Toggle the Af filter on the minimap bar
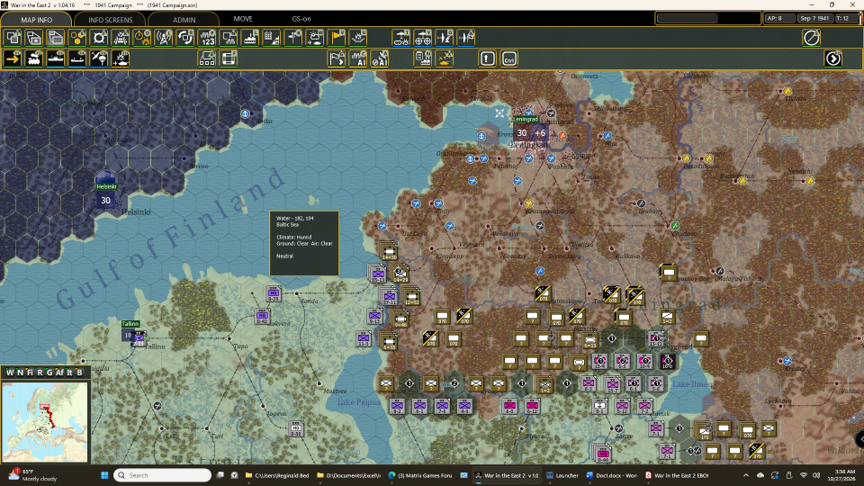Viewport: 864px width, 486px height. coord(60,372)
